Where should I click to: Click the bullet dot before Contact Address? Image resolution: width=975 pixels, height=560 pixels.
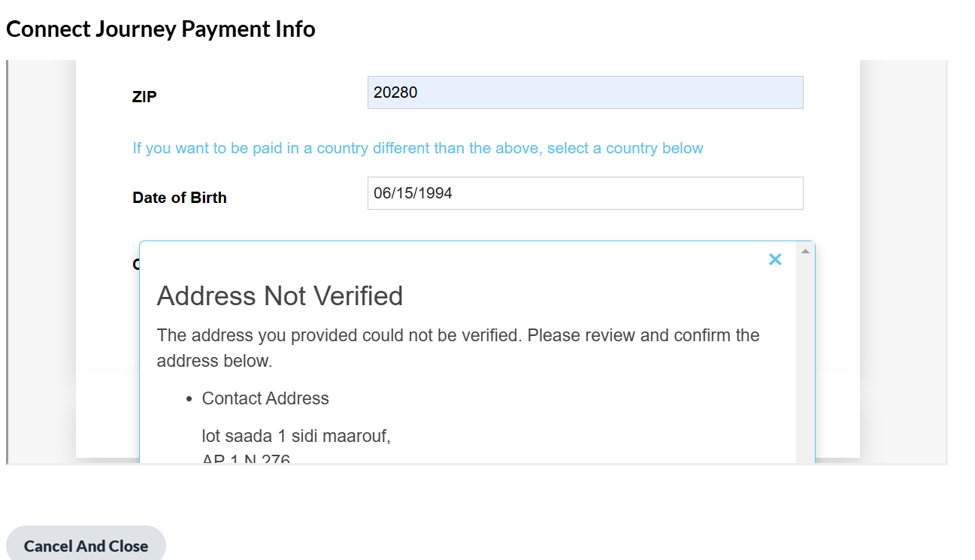[x=189, y=399]
